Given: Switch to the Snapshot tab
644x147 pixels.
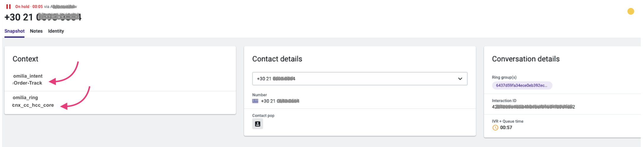Looking at the screenshot, I should point(14,31).
